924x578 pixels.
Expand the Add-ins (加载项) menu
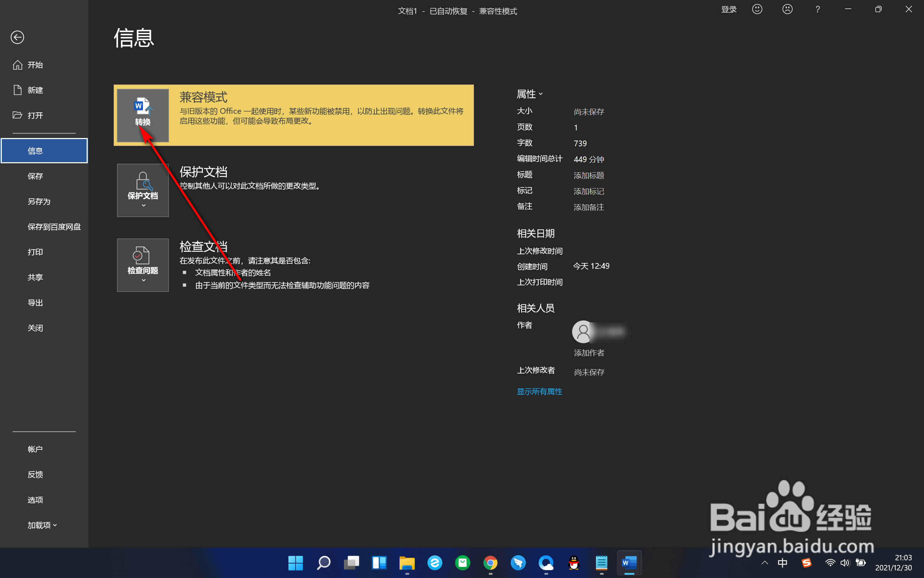[42, 525]
